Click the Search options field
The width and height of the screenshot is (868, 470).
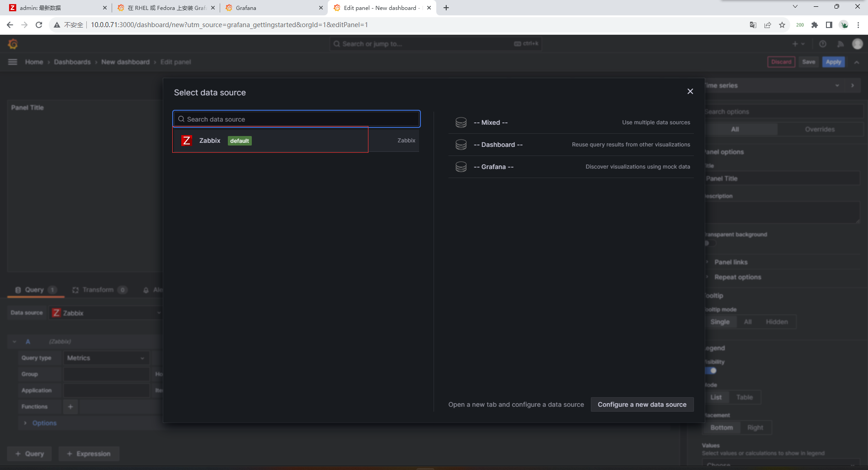tap(783, 112)
